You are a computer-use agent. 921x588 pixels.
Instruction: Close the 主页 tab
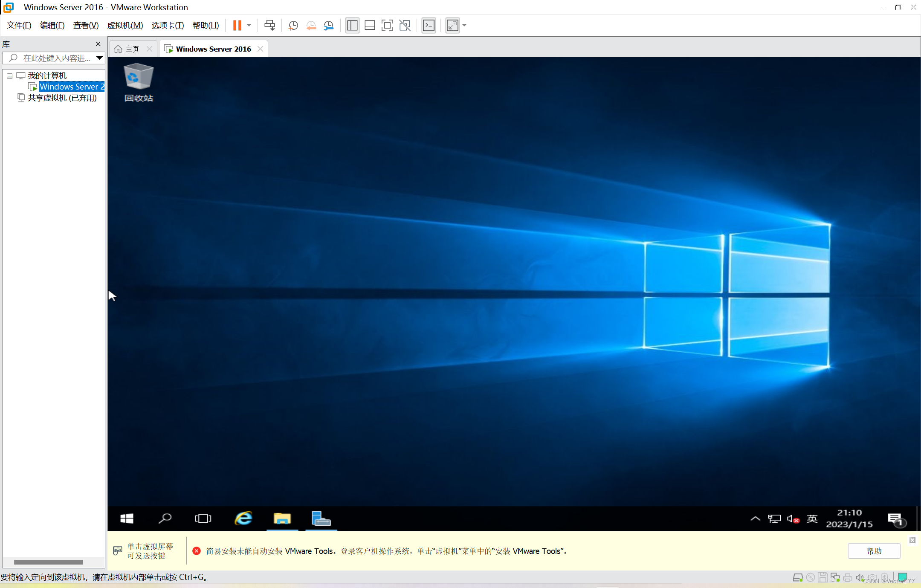(x=149, y=49)
